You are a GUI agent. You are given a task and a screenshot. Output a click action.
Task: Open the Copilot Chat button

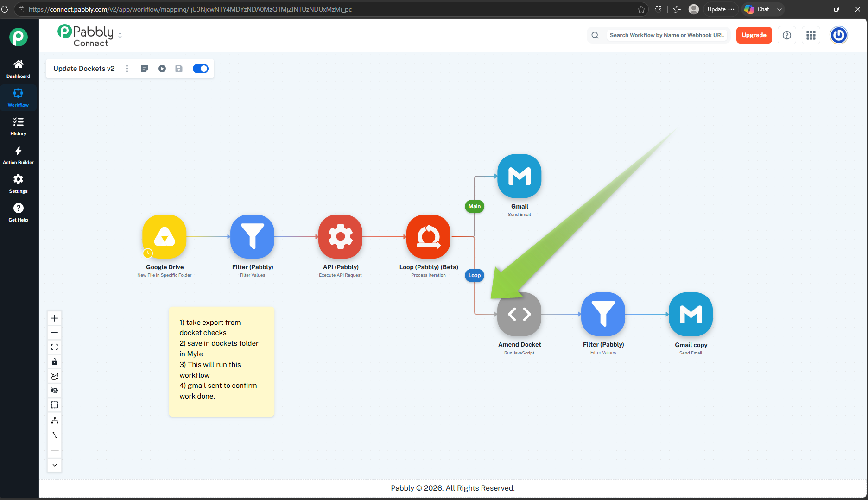757,9
